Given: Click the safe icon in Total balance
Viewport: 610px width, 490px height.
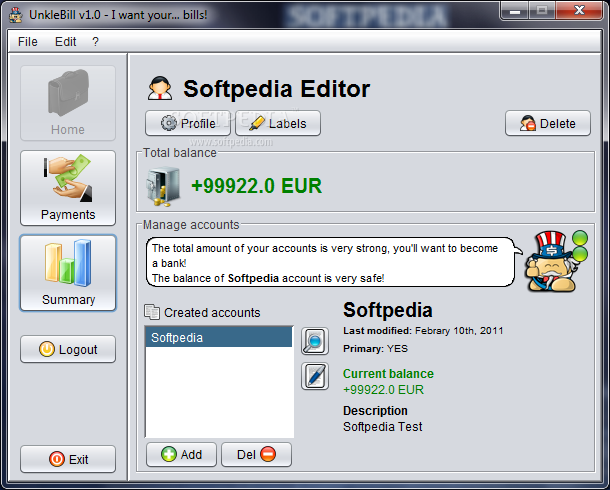Looking at the screenshot, I should coord(163,186).
